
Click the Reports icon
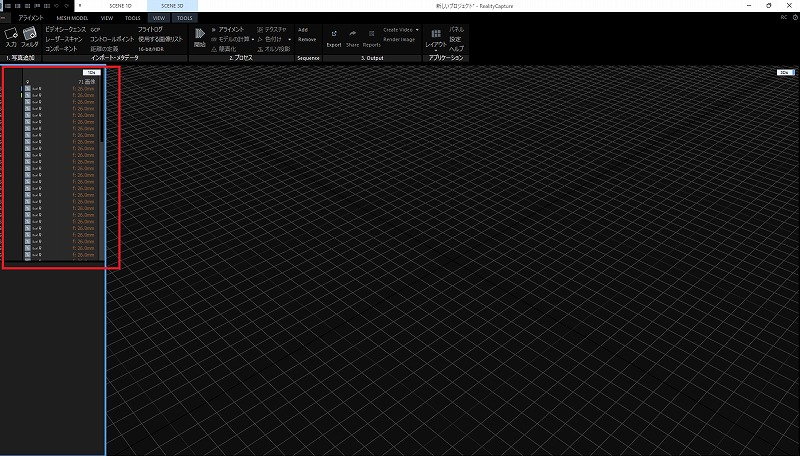click(371, 39)
